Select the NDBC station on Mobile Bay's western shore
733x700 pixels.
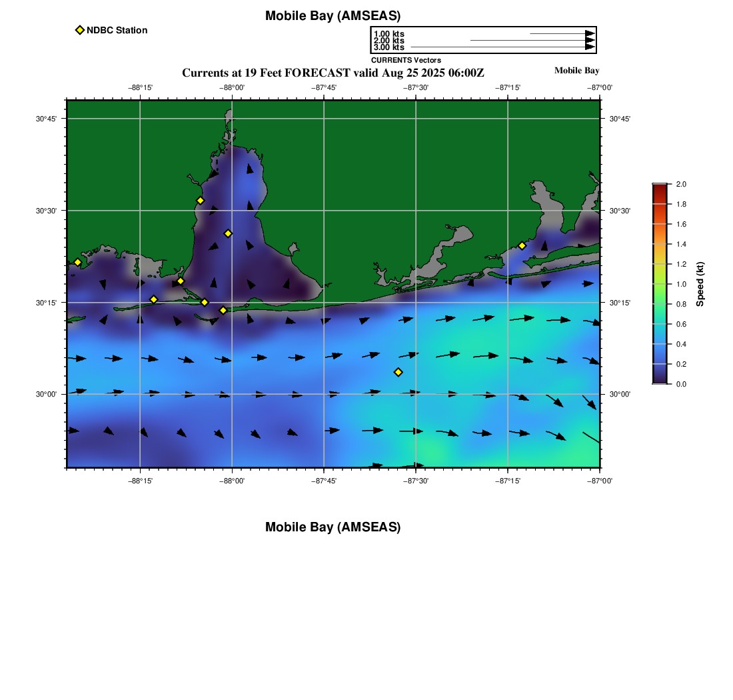click(x=200, y=201)
